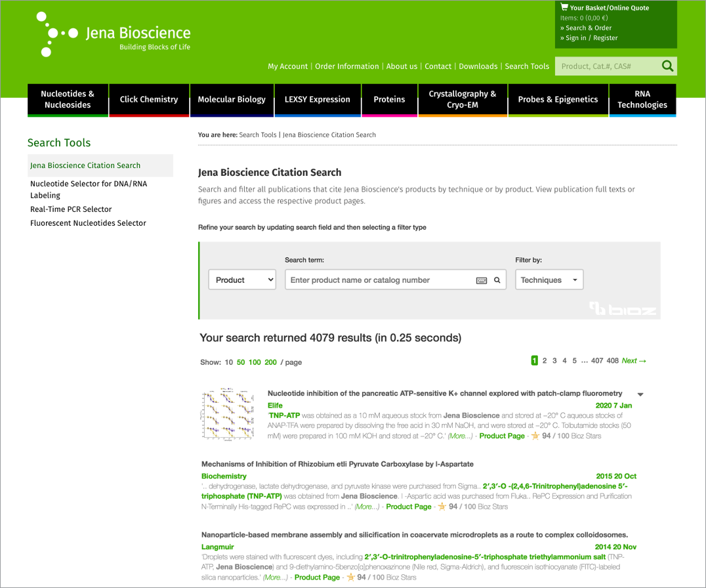Click More link in Biochemistry result

click(367, 507)
